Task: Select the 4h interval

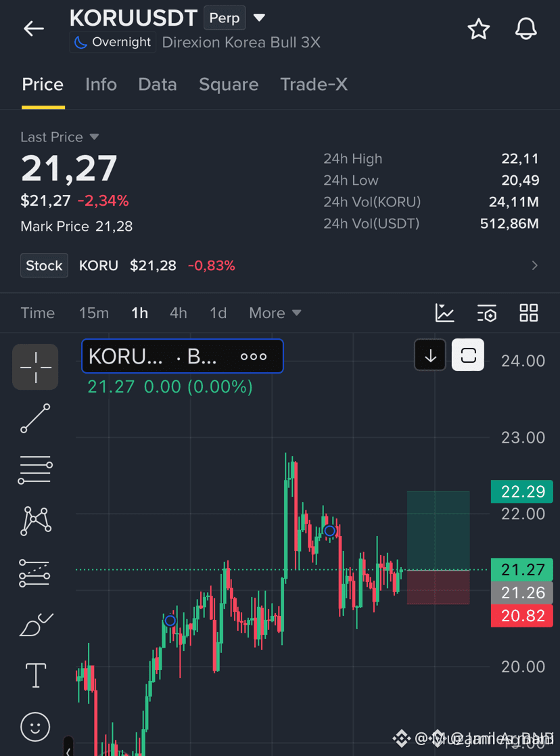Action: click(x=179, y=313)
